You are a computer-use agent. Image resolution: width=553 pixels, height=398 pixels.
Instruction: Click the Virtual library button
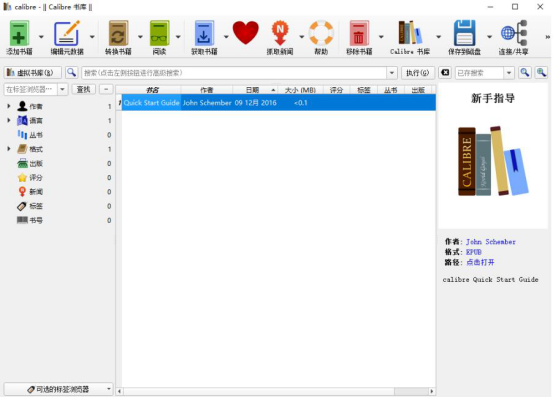(32, 73)
